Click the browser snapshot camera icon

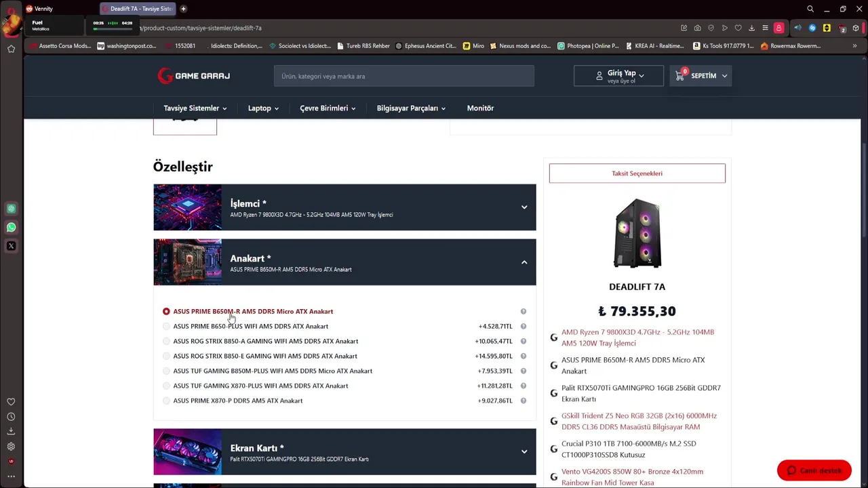click(697, 28)
